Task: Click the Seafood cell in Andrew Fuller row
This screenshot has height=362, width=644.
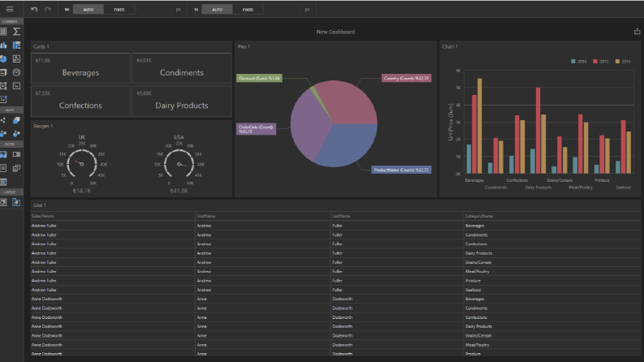Action: [552, 290]
